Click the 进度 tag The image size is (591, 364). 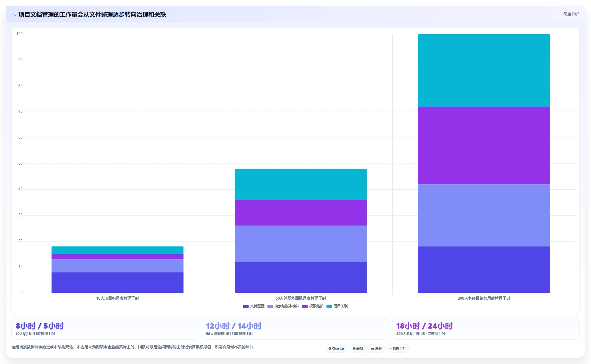[x=376, y=348]
